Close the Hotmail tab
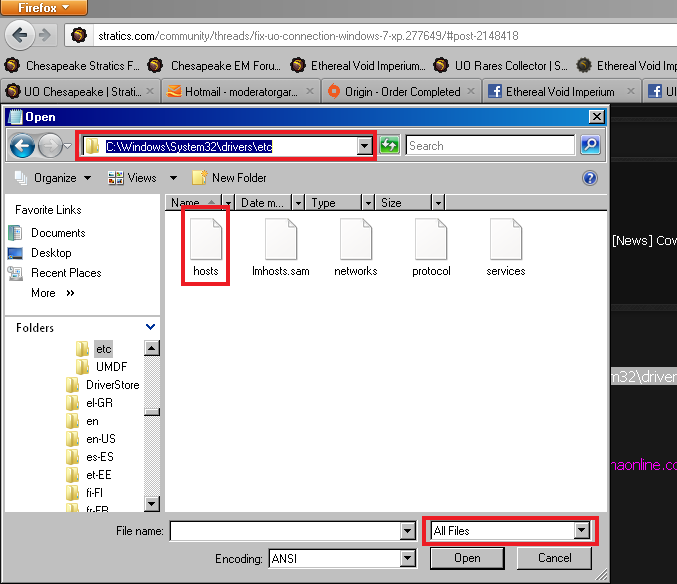The width and height of the screenshot is (677, 584). 310,91
